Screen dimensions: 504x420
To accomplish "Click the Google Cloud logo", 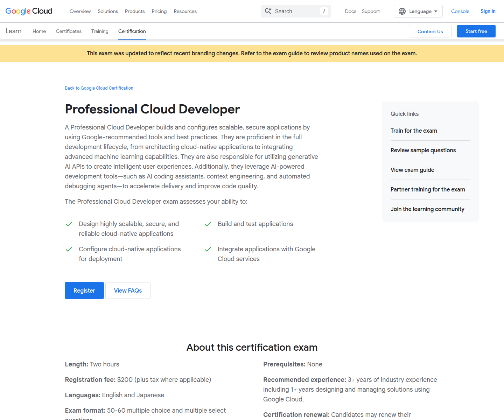I will (x=29, y=11).
